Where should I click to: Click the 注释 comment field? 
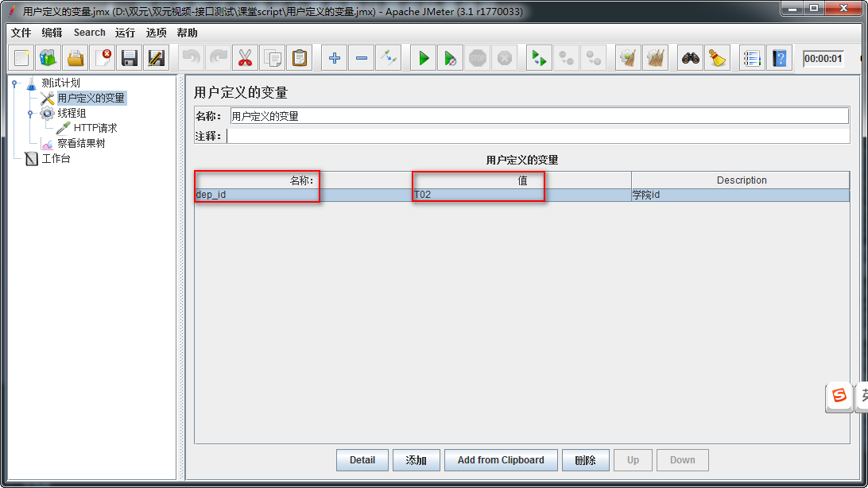pos(537,136)
